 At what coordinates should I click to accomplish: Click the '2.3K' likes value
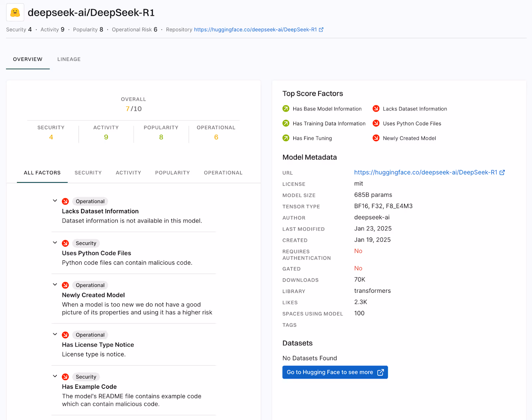360,302
